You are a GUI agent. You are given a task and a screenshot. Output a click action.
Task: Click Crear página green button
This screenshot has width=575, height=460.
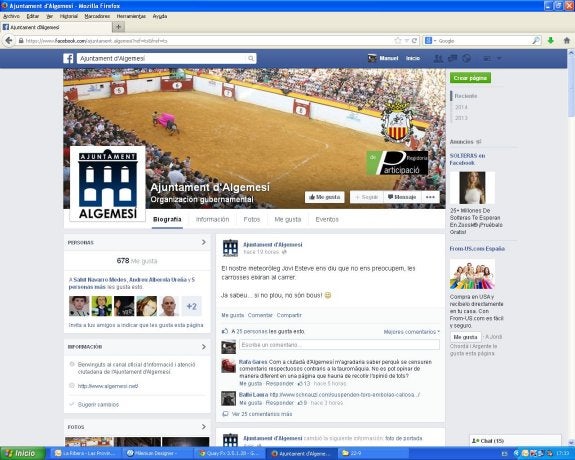(x=470, y=78)
